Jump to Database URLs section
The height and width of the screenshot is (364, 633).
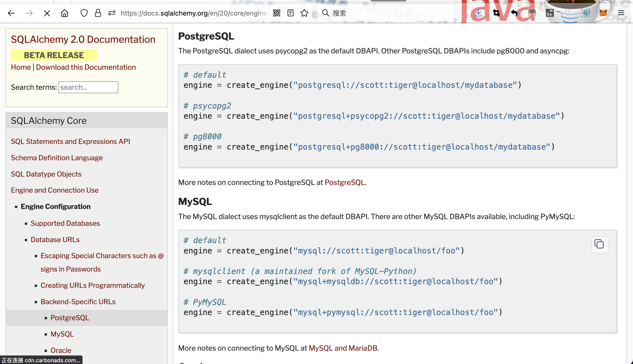tap(55, 240)
